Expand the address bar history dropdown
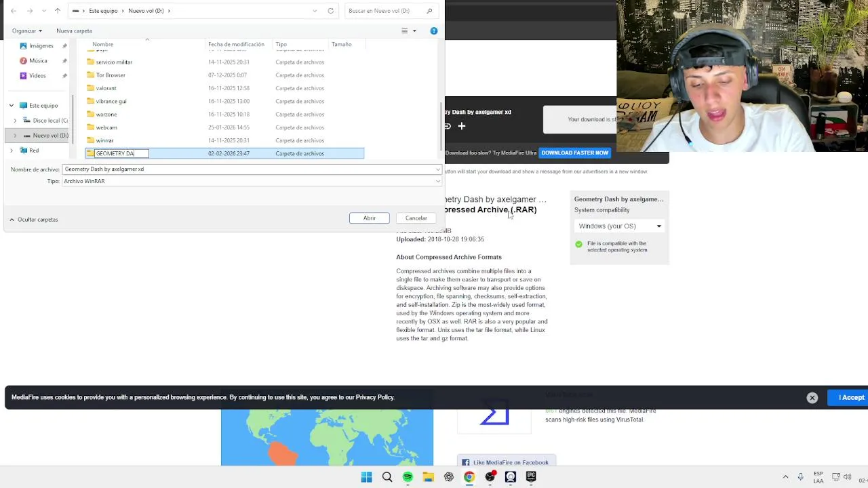The width and height of the screenshot is (868, 488). [315, 11]
